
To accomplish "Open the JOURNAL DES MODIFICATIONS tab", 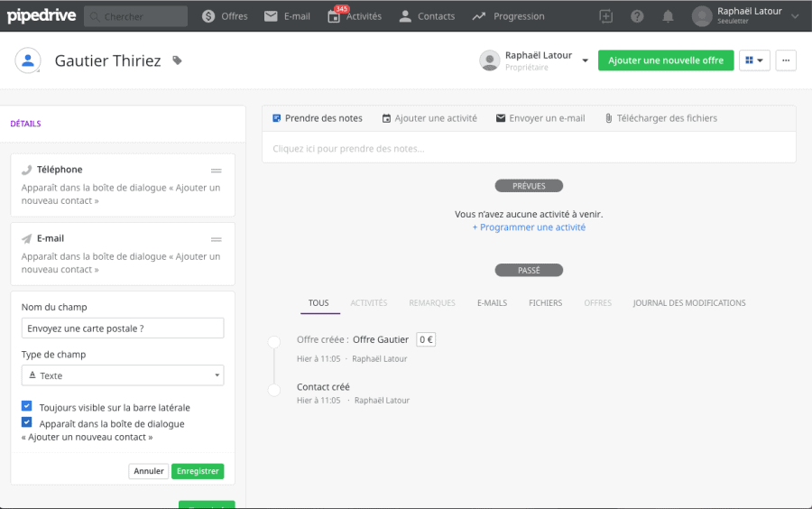I will 689,303.
